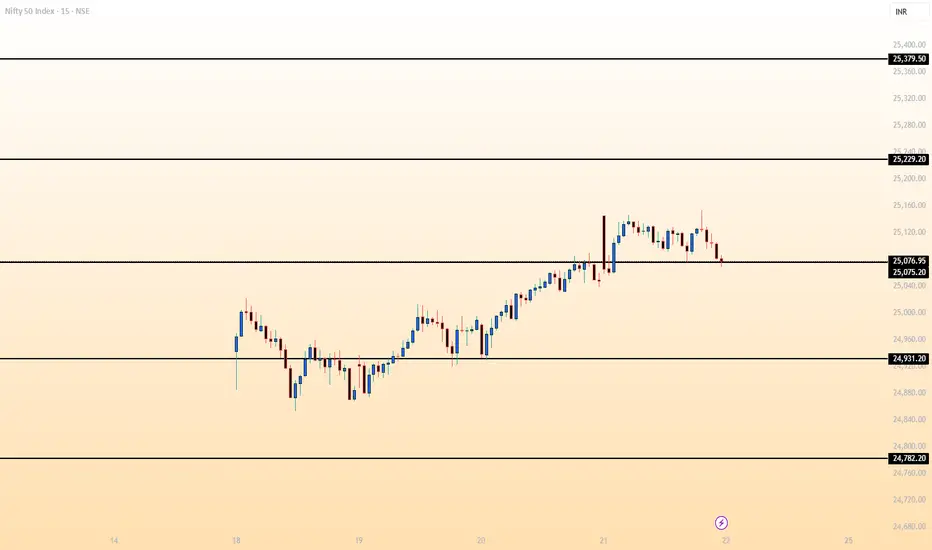Click the 25,075.20 current price label
The height and width of the screenshot is (550, 932).
click(x=908, y=272)
